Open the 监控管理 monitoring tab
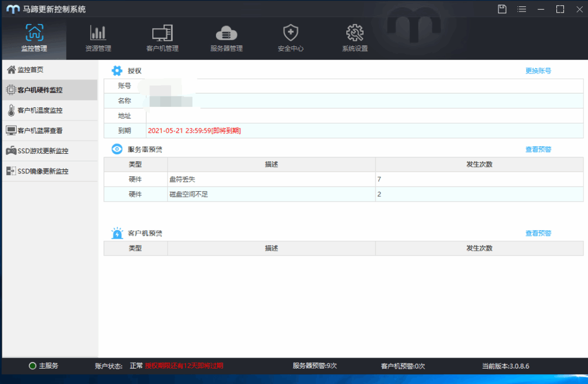 [x=34, y=38]
